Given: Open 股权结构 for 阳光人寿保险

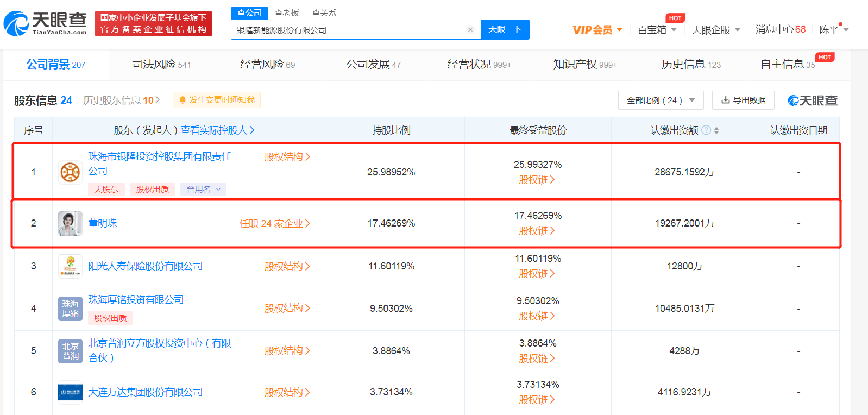Looking at the screenshot, I should tap(287, 267).
